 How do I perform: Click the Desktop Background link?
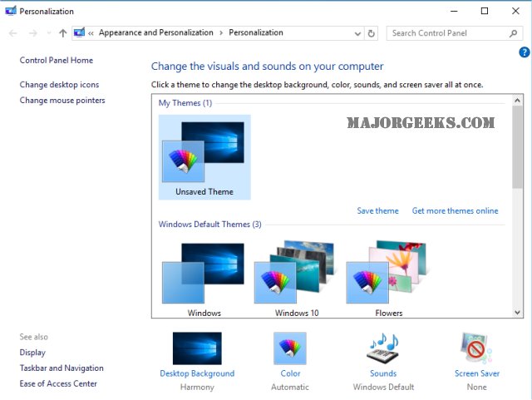coord(197,373)
